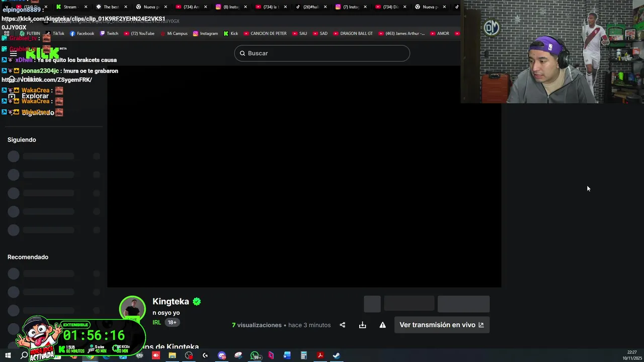Open the FUTBIN bookmark
644x362 pixels.
[30, 34]
